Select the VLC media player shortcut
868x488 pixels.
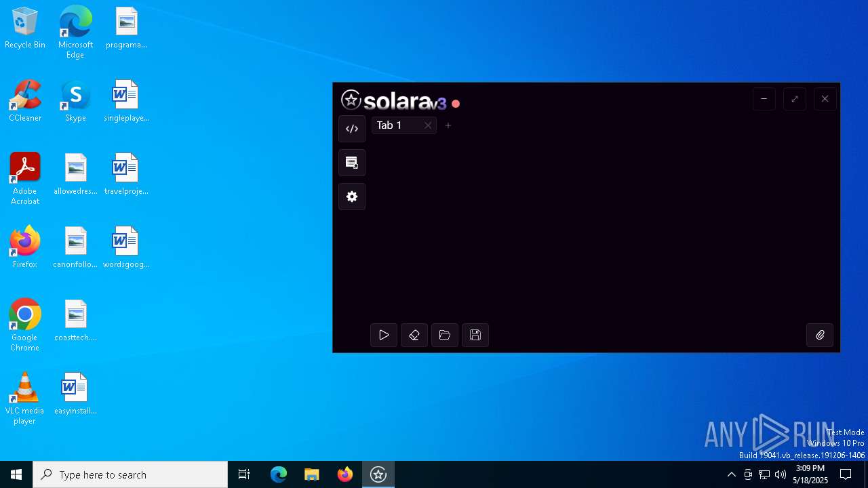coord(25,399)
